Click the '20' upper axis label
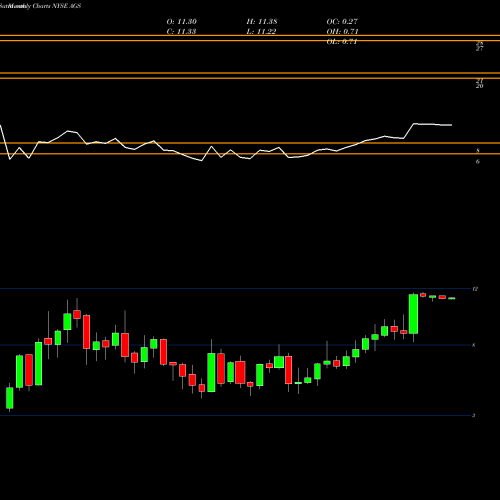 [479, 86]
